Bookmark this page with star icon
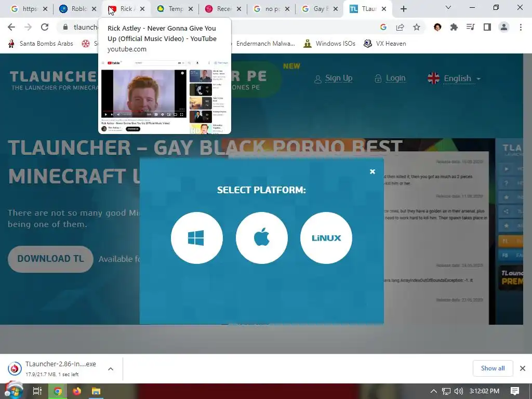532x399 pixels. (416, 27)
